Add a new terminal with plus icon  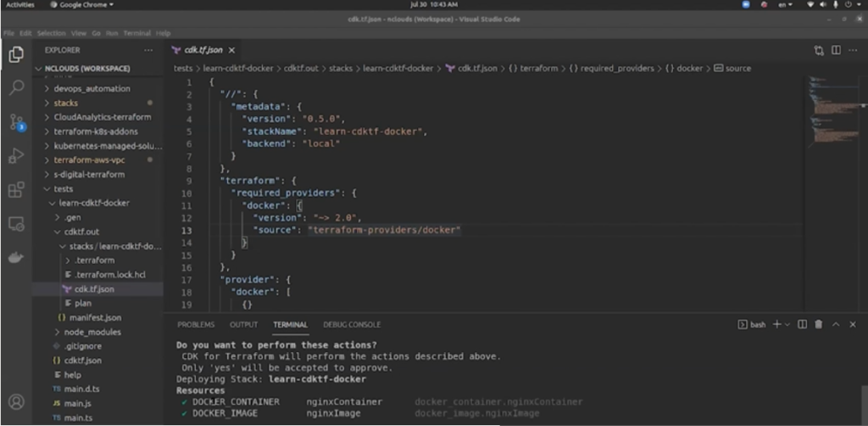coord(776,325)
